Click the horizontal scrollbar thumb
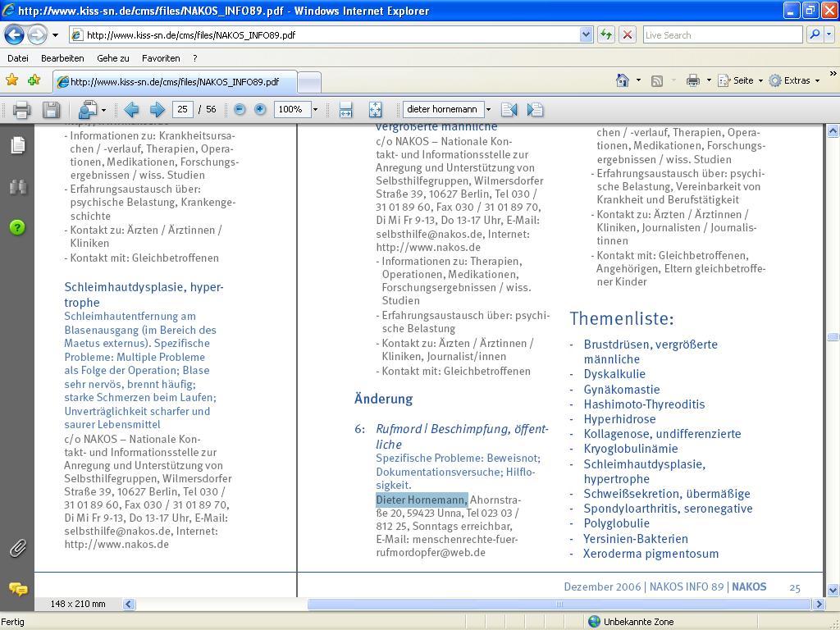Image resolution: width=840 pixels, height=630 pixels. pyautogui.click(x=559, y=605)
